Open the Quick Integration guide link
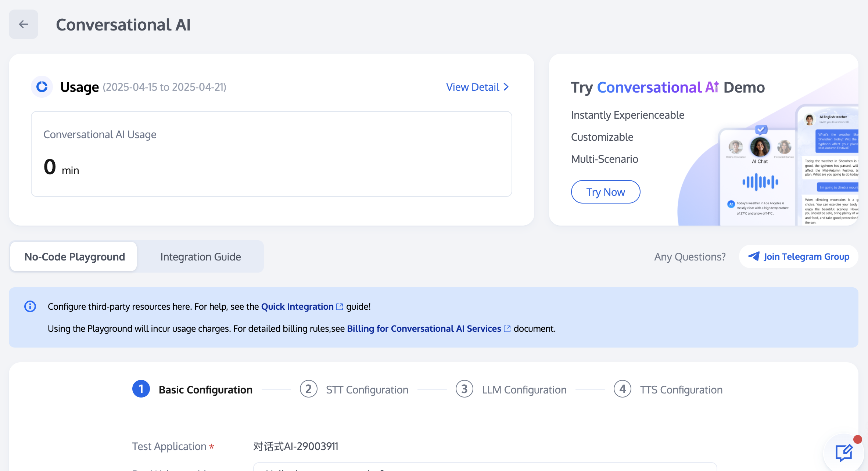The image size is (868, 471). pos(297,307)
